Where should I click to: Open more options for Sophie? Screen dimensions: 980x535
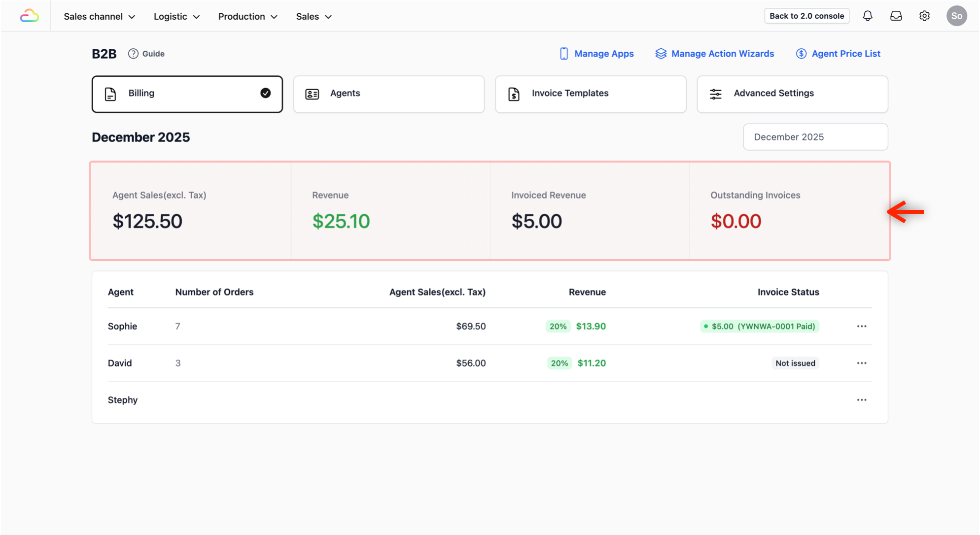[861, 326]
